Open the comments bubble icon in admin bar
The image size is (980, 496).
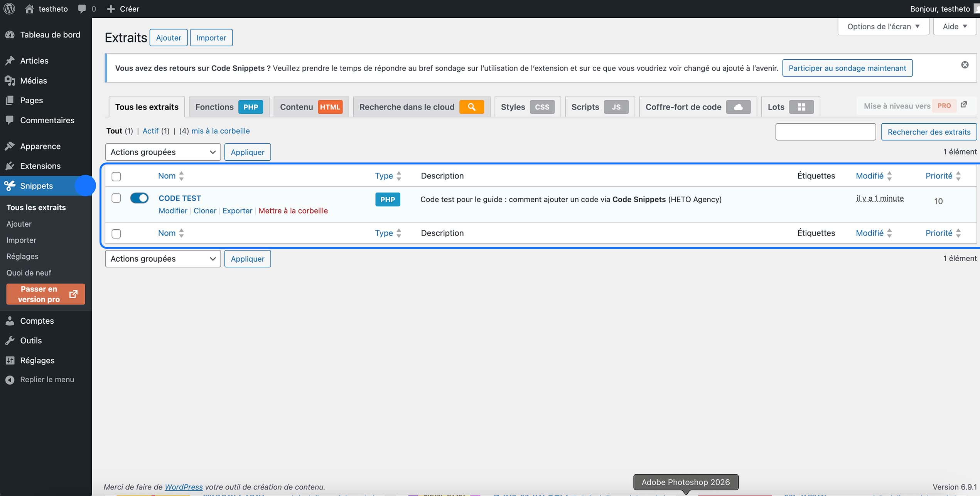click(x=81, y=8)
